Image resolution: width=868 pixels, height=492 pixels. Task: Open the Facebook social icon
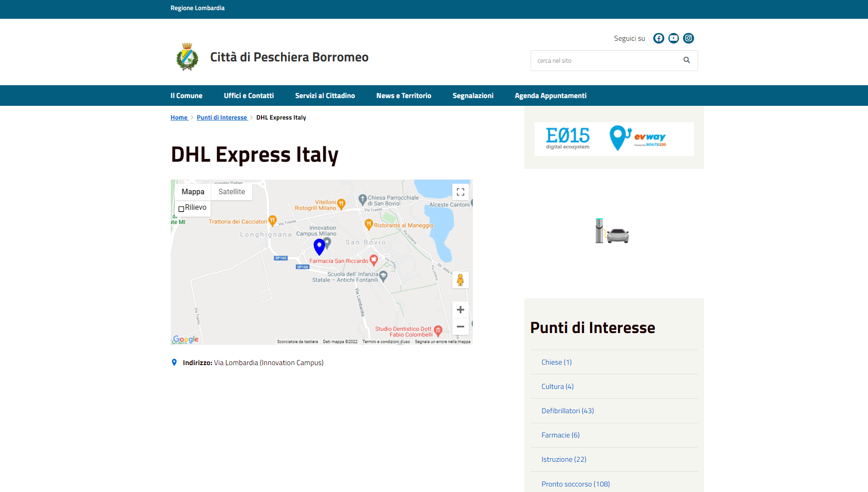tap(658, 38)
